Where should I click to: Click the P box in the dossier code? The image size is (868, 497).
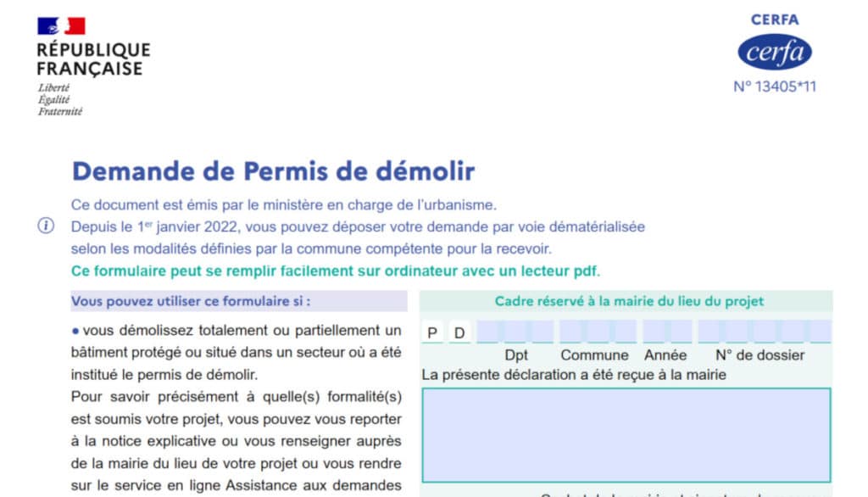pyautogui.click(x=431, y=332)
